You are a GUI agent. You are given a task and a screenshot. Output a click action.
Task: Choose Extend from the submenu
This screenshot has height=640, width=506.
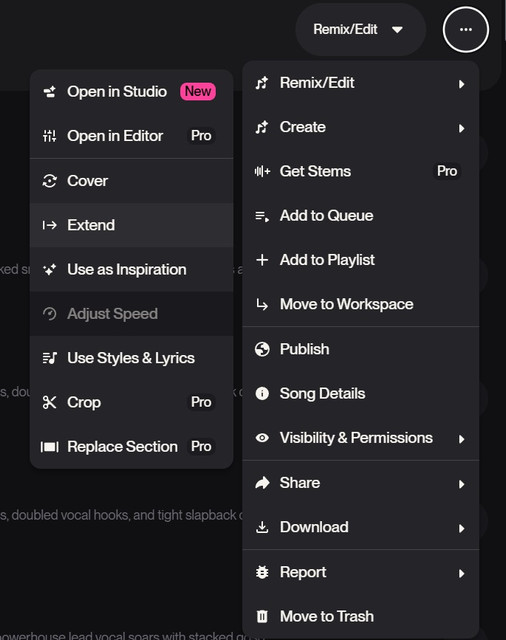pos(131,225)
